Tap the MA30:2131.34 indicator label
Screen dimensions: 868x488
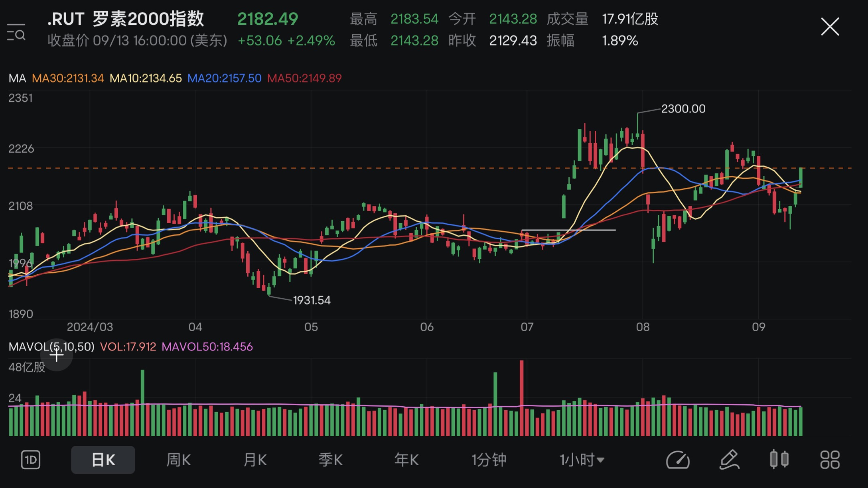coord(68,78)
